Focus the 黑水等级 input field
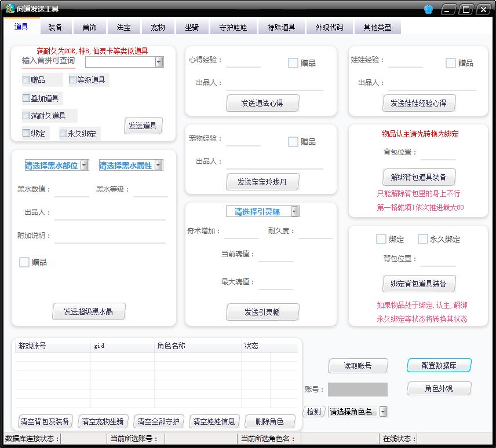This screenshot has height=448, width=496. pos(151,192)
